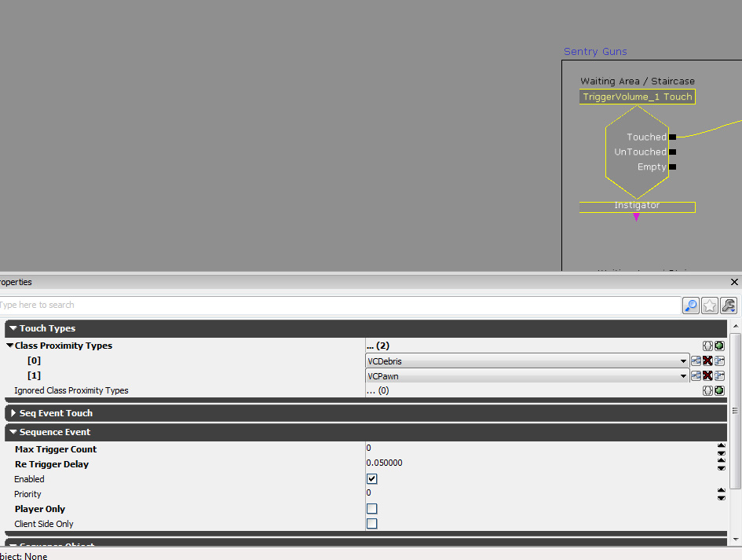Open the VCDebris class dropdown

point(683,361)
